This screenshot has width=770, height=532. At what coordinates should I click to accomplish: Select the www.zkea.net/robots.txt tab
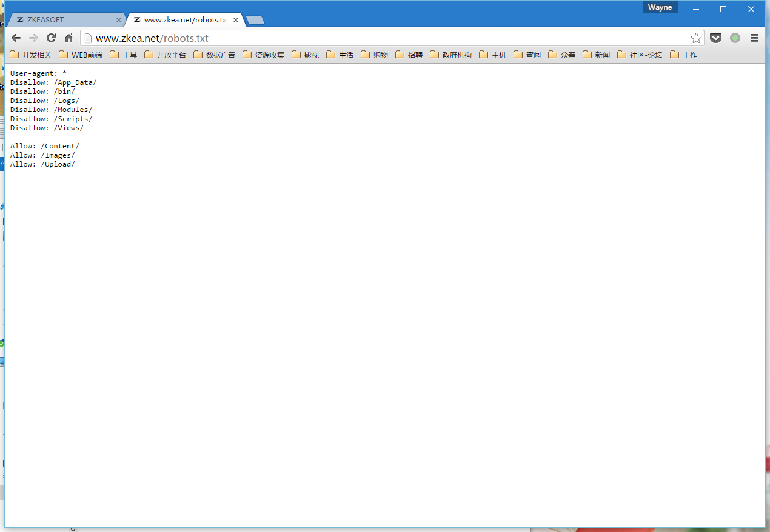pyautogui.click(x=185, y=20)
